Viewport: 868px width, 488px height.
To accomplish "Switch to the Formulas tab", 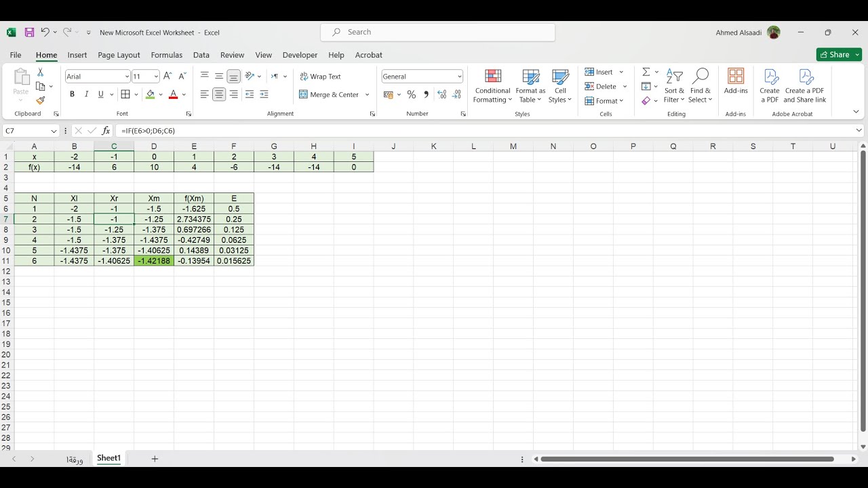I will [167, 55].
